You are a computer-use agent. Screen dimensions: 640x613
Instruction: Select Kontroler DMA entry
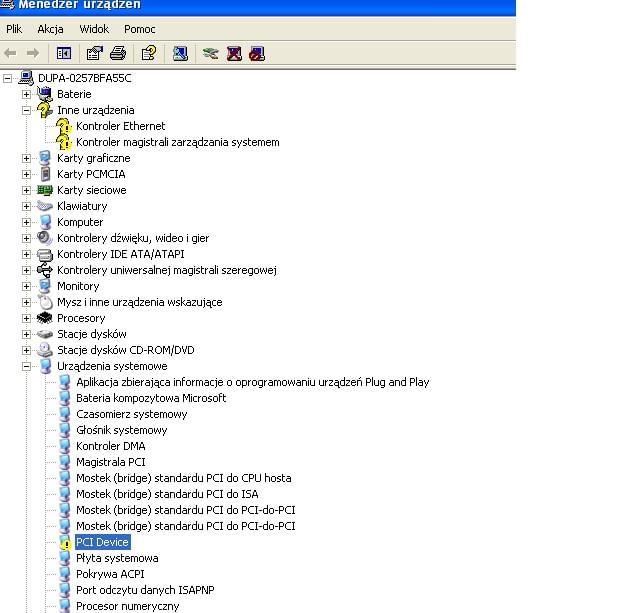click(x=111, y=446)
